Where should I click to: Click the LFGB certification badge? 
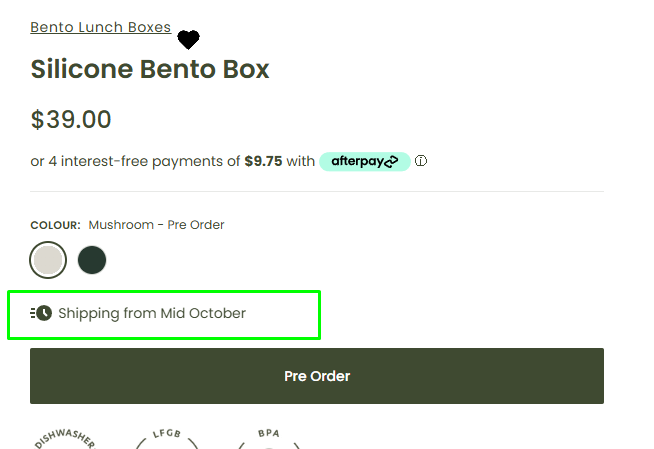click(x=166, y=441)
